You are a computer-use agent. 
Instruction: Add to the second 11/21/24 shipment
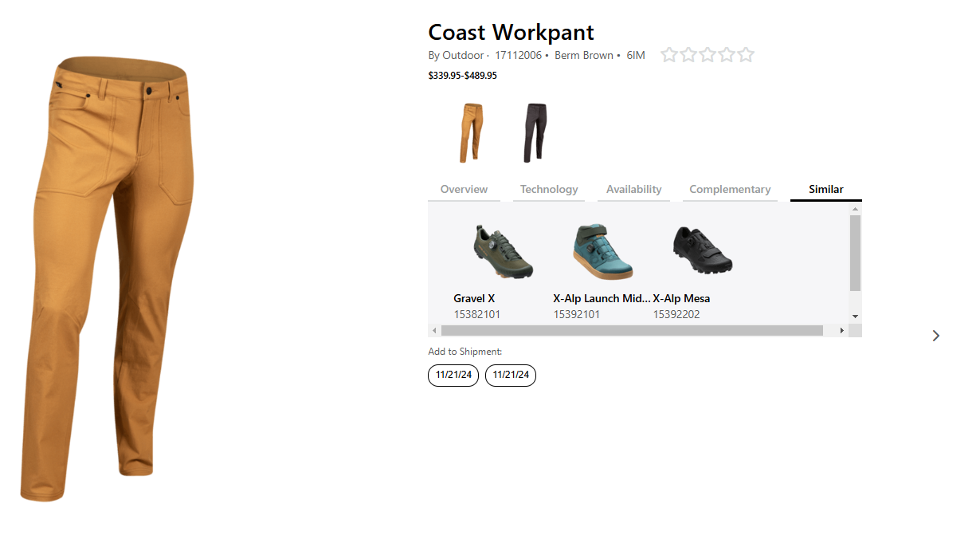(x=511, y=375)
